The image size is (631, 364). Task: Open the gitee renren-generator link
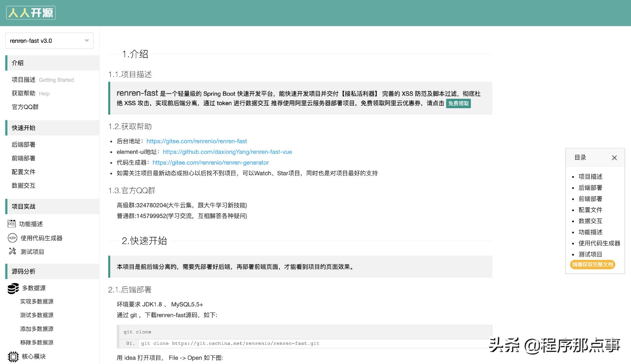tap(211, 163)
